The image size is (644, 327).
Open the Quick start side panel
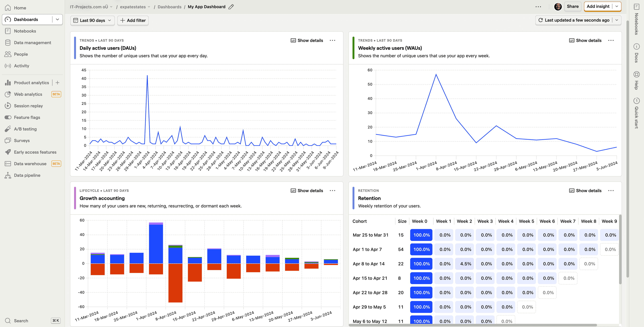636,113
